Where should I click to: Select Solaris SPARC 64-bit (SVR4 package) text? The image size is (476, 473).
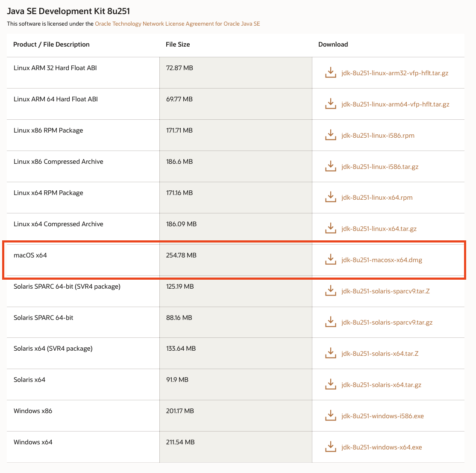(67, 287)
